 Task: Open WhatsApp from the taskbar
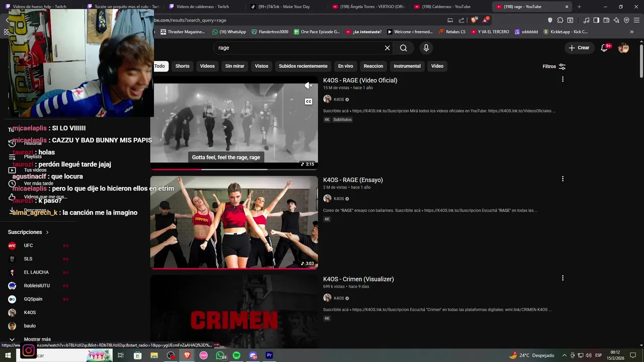tap(220, 355)
